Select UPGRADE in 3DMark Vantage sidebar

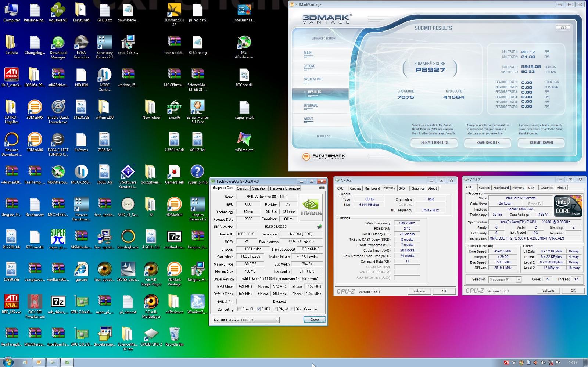click(x=311, y=105)
